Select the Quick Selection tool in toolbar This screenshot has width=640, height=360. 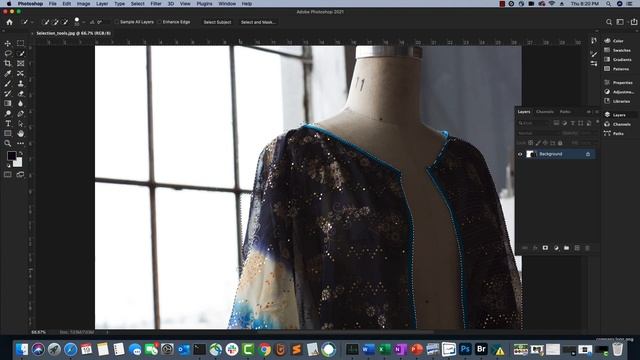[x=20, y=53]
